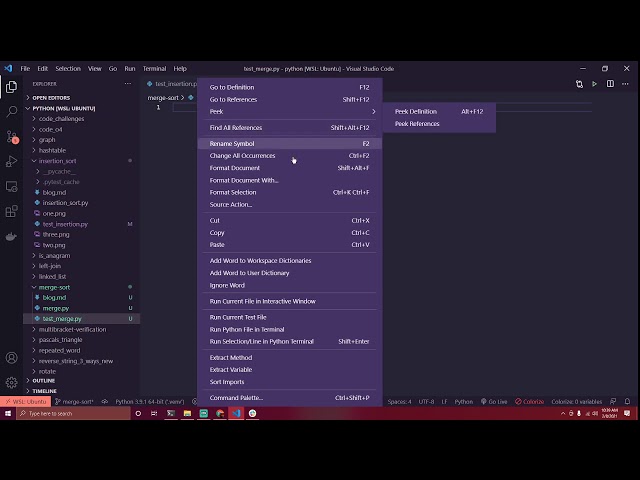Switch to the test_insertion.py editor tab
Image resolution: width=640 pixels, height=480 pixels.
(171, 84)
